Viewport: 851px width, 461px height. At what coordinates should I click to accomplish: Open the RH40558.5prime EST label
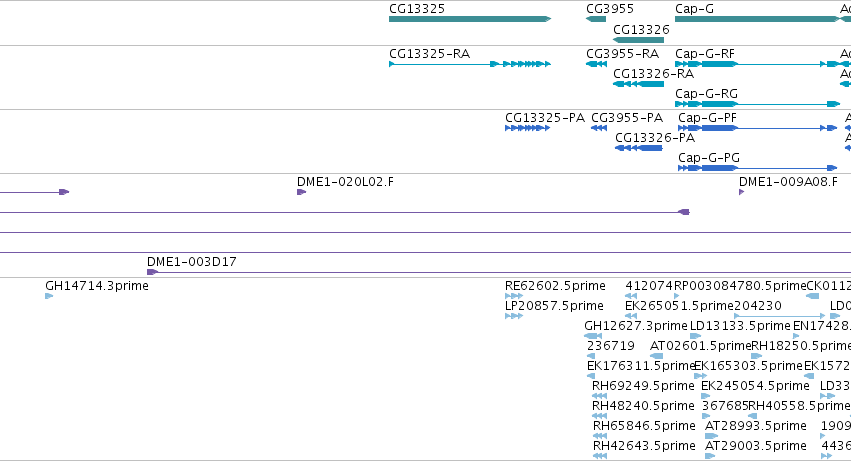799,406
